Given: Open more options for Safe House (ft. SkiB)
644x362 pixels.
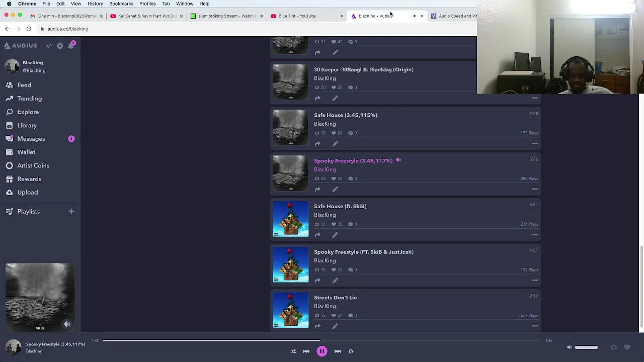Looking at the screenshot, I should pyautogui.click(x=535, y=235).
